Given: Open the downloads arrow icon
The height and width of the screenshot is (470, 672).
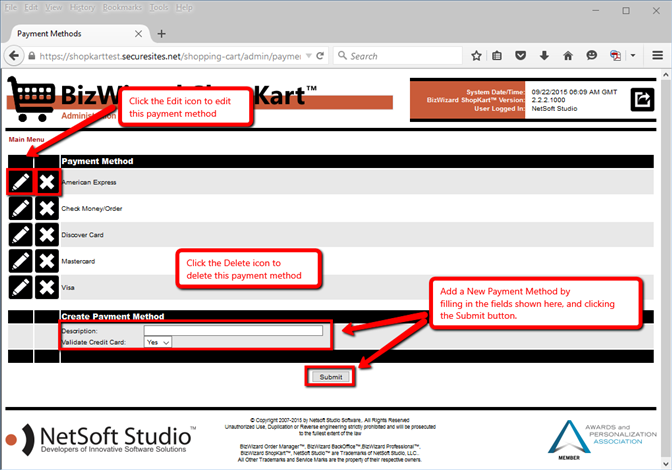Looking at the screenshot, I should (x=544, y=56).
